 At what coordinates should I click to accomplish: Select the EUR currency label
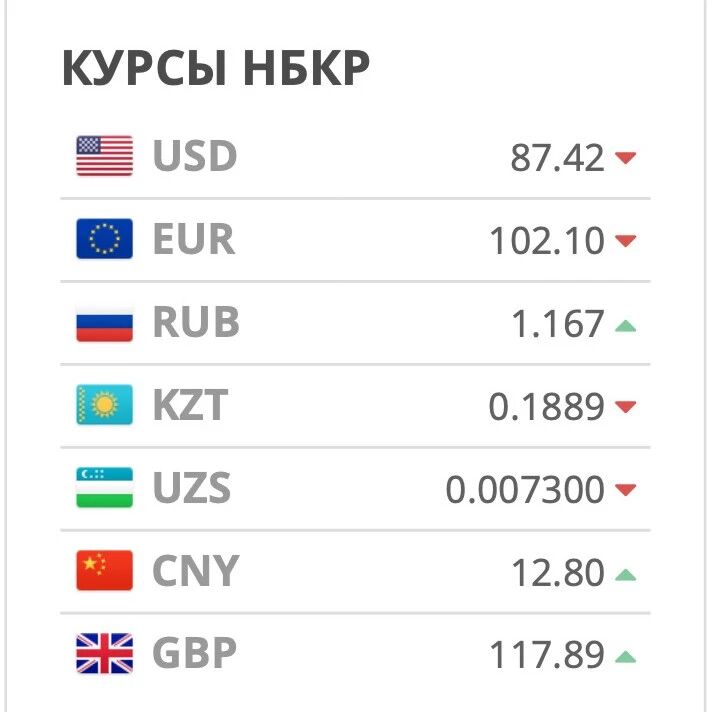pos(194,239)
